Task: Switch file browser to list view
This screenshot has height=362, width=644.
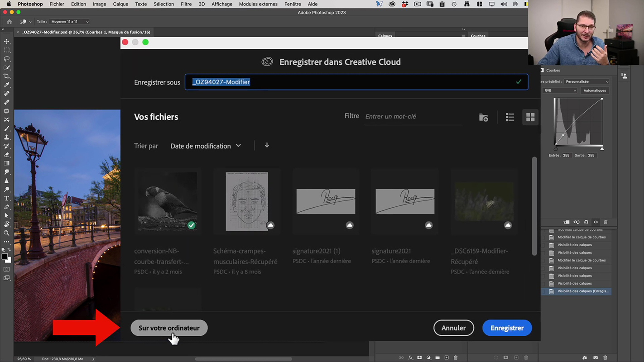Action: click(x=510, y=118)
